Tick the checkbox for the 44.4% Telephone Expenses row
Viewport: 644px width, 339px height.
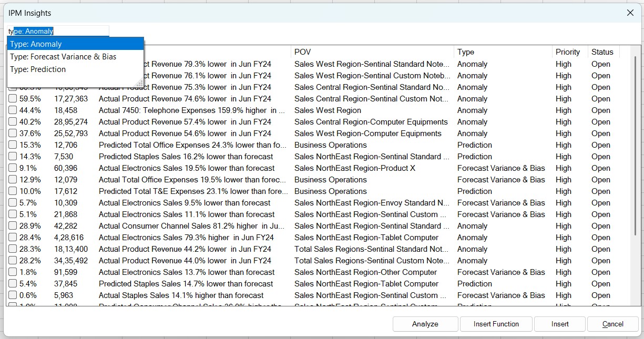[13, 110]
